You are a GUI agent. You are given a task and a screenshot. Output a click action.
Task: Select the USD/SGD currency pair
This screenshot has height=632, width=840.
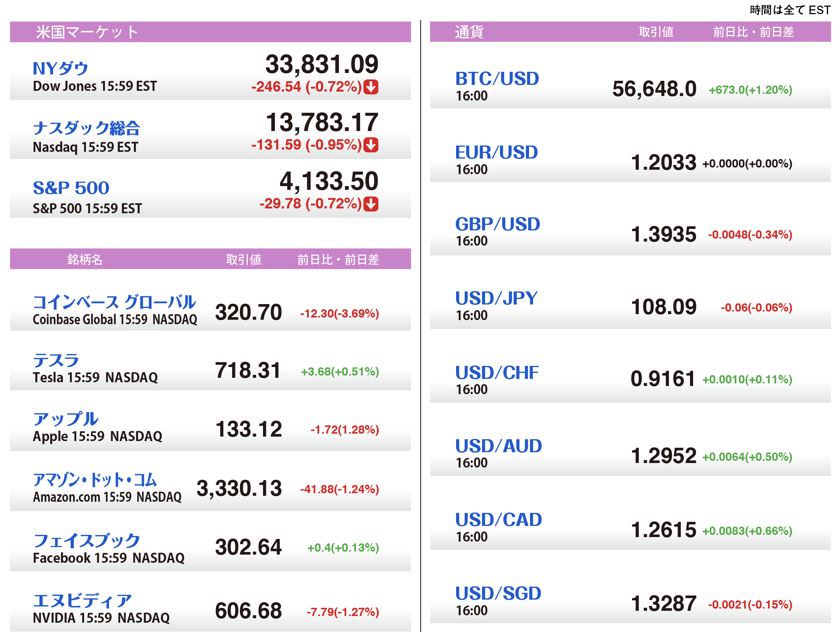pyautogui.click(x=498, y=593)
